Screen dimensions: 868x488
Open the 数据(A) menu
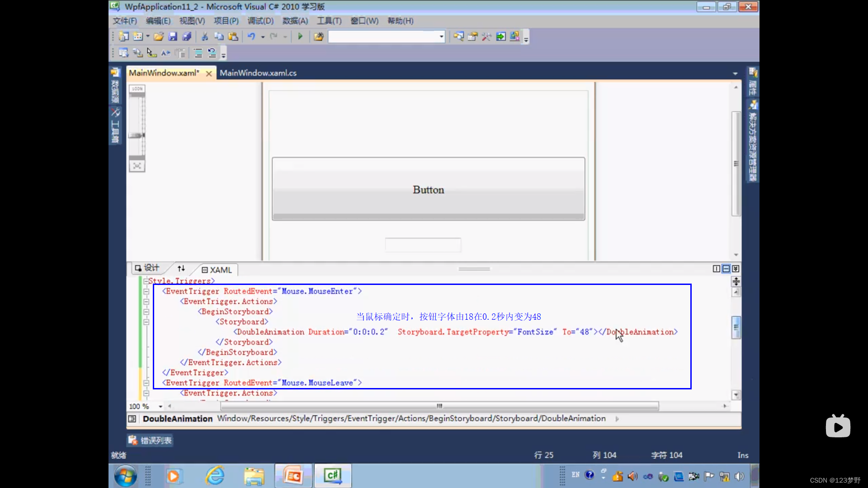[295, 21]
